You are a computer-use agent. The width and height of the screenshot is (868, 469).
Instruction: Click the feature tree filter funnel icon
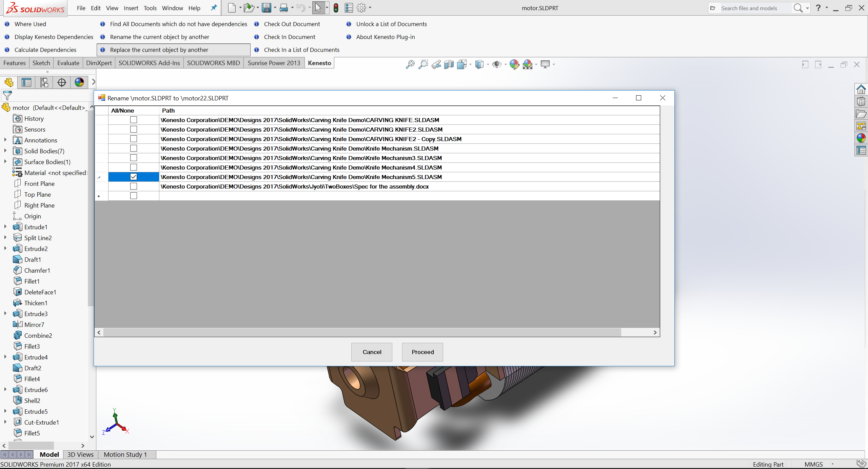[x=7, y=96]
